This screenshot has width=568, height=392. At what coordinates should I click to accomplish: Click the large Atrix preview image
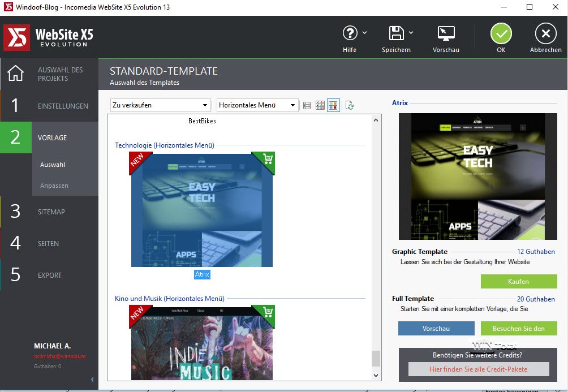[x=478, y=176]
